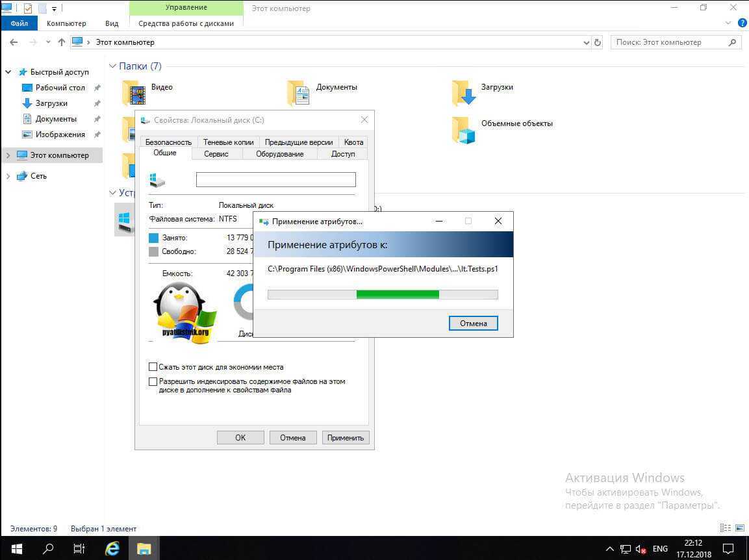The height and width of the screenshot is (560, 749).
Task: Open the Файл menu
Action: point(19,23)
